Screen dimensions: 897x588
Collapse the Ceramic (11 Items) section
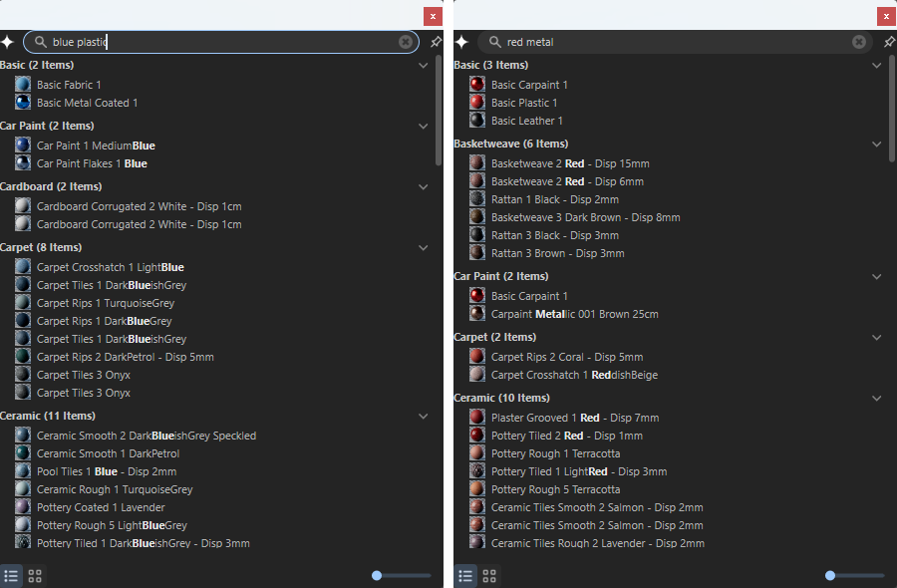pos(423,416)
